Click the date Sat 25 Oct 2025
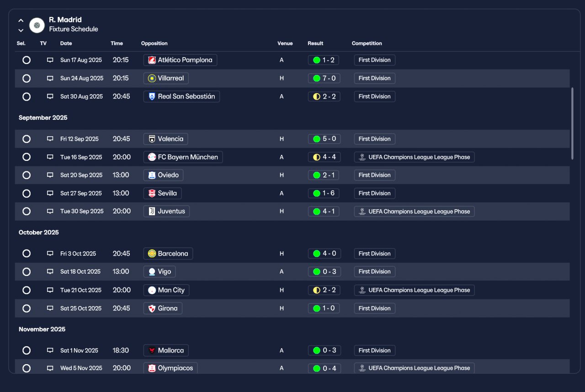 [81, 308]
